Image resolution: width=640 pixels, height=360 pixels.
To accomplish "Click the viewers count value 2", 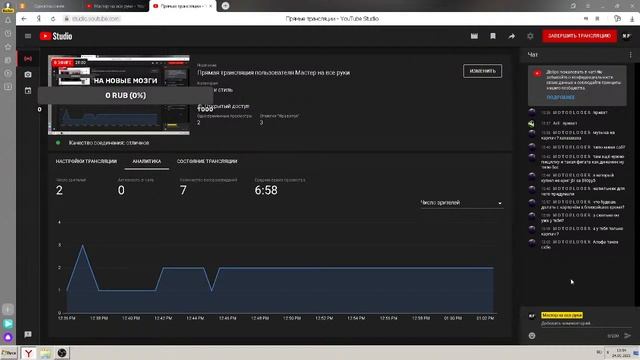I will click(x=60, y=190).
